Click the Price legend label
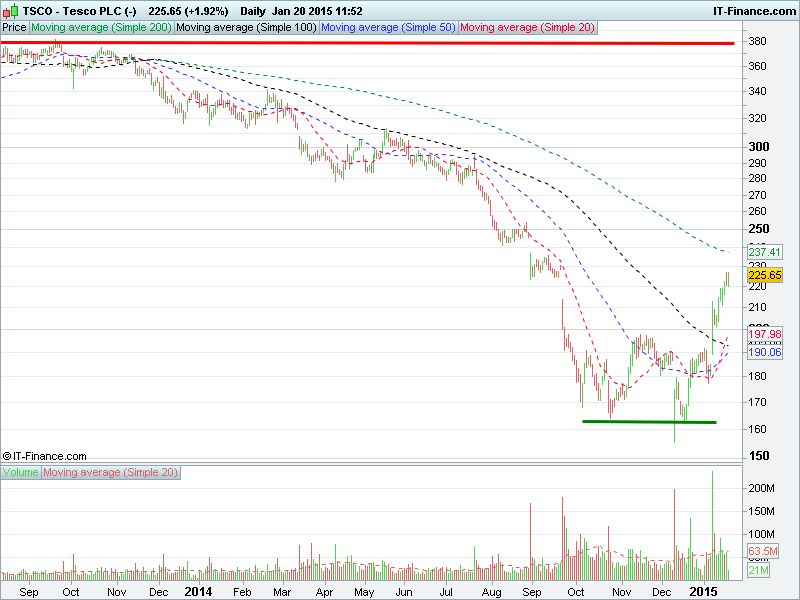This screenshot has width=800, height=600. 15,28
